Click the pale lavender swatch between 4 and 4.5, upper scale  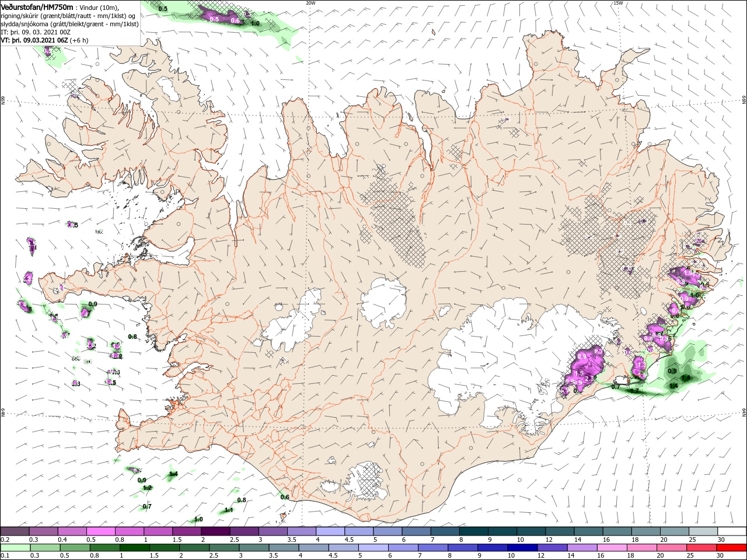click(330, 531)
